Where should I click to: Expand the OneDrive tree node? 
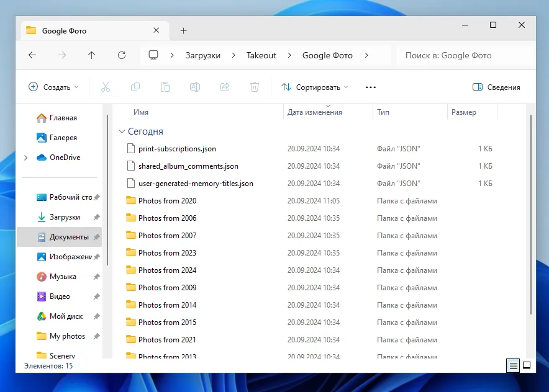tap(25, 158)
